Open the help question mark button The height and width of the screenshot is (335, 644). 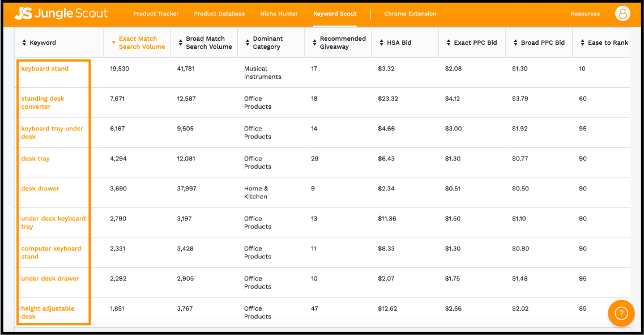point(621,313)
